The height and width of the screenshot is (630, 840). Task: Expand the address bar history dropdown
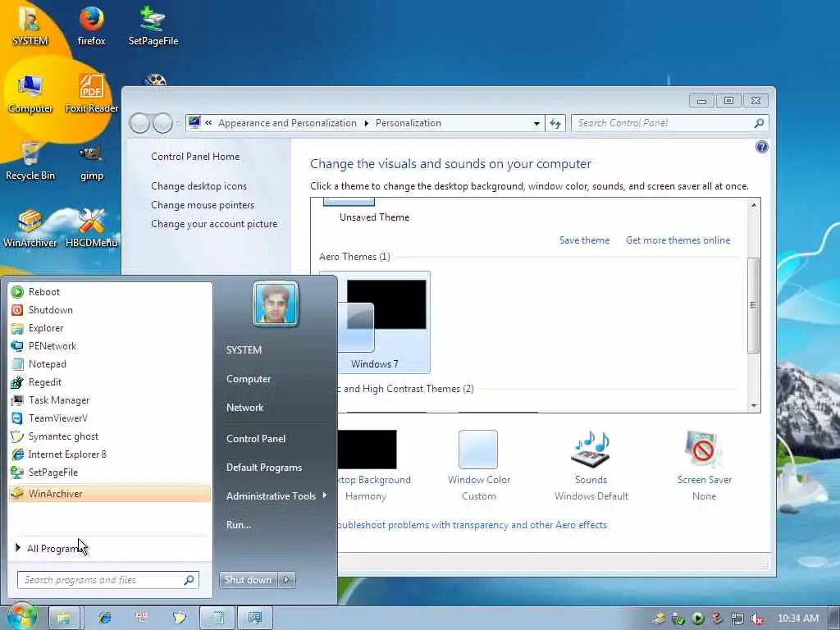(536, 124)
